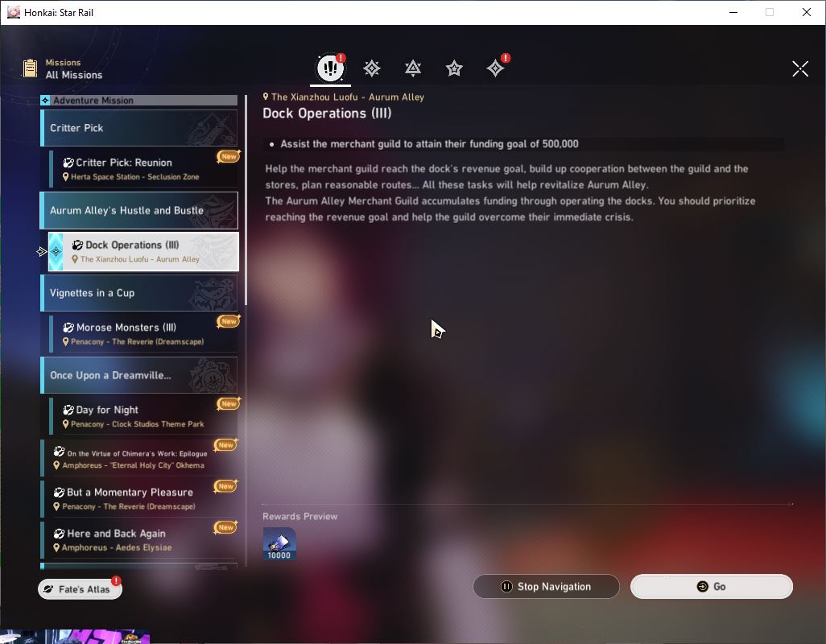Viewport: 826px width, 644px height.
Task: Open the star-shaped mission category tab
Action: pyautogui.click(x=454, y=68)
